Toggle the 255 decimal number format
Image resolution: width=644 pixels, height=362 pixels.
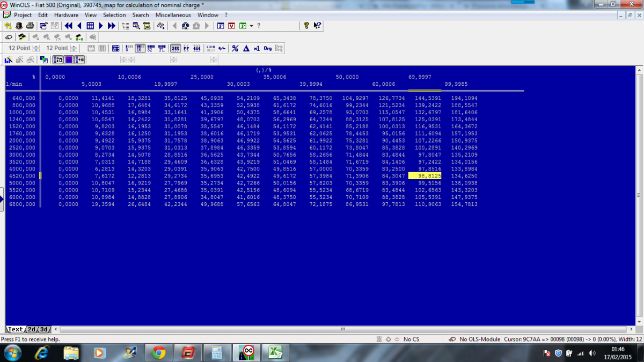click(175, 48)
